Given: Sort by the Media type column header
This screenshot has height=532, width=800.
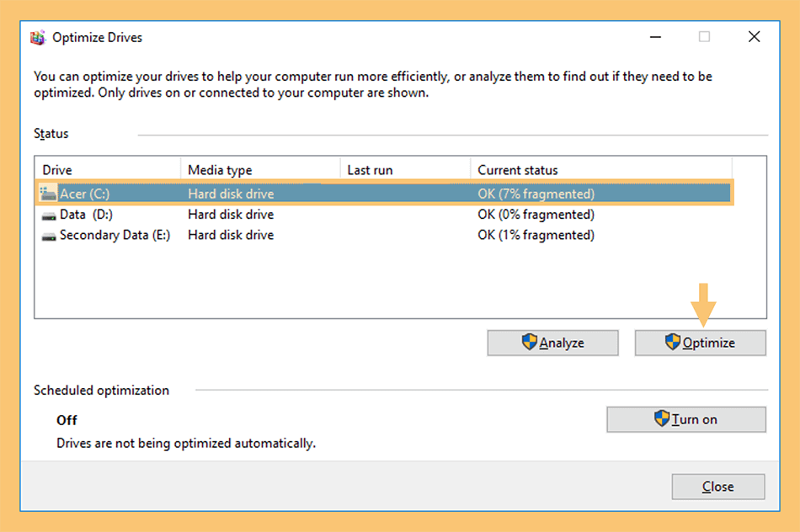Looking at the screenshot, I should 260,170.
